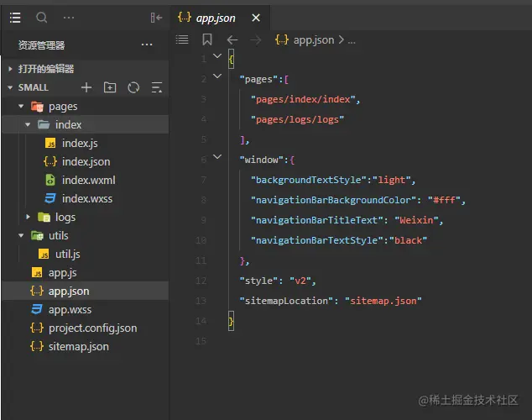532x420 pixels.
Task: Place cursor at closing brace line 14
Action: point(231,321)
